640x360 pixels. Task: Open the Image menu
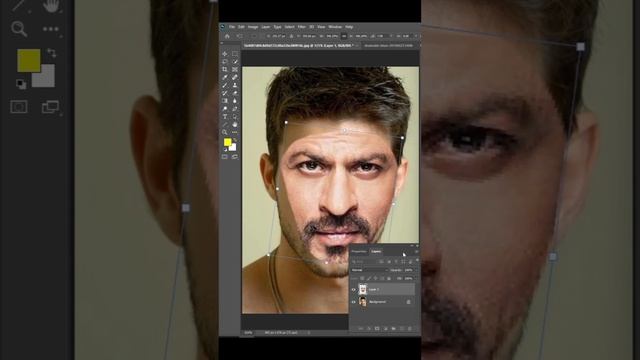tap(253, 27)
